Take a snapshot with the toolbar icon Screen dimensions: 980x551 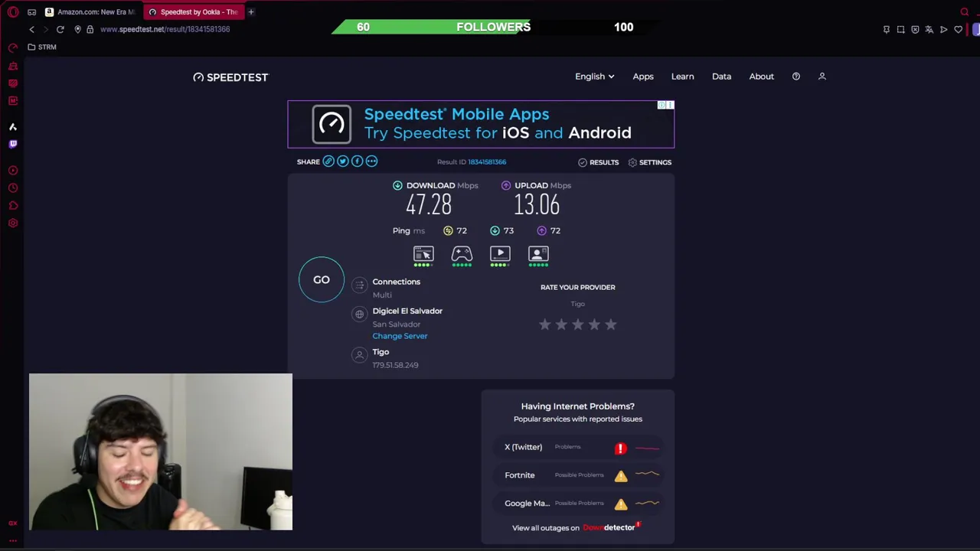(x=900, y=29)
